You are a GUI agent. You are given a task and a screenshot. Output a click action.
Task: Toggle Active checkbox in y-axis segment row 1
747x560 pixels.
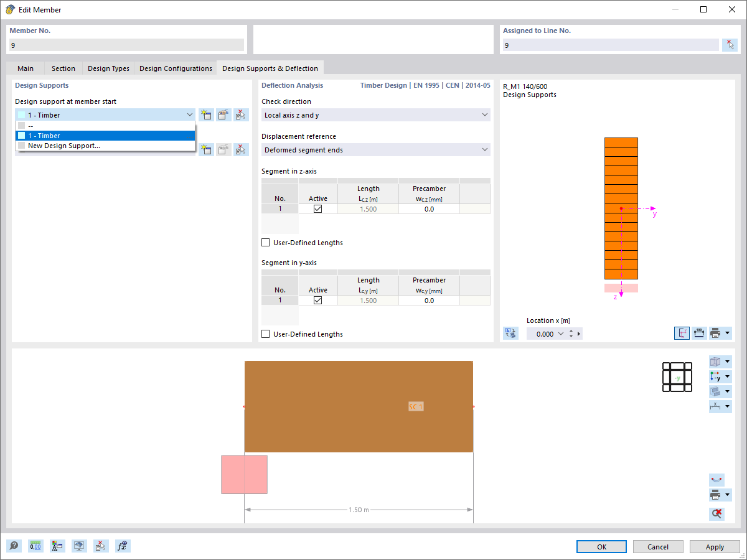(318, 301)
